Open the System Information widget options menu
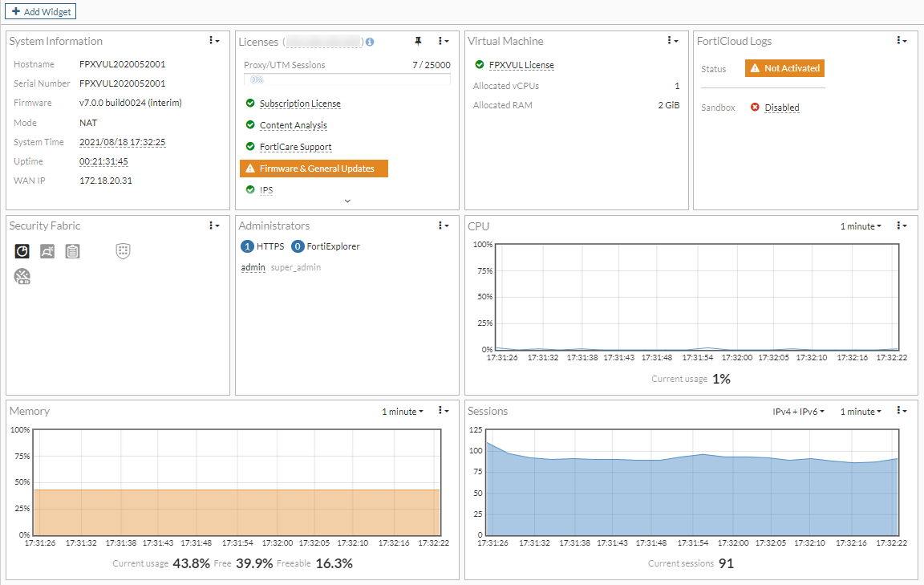Screen dimensions: 924x585 214,41
